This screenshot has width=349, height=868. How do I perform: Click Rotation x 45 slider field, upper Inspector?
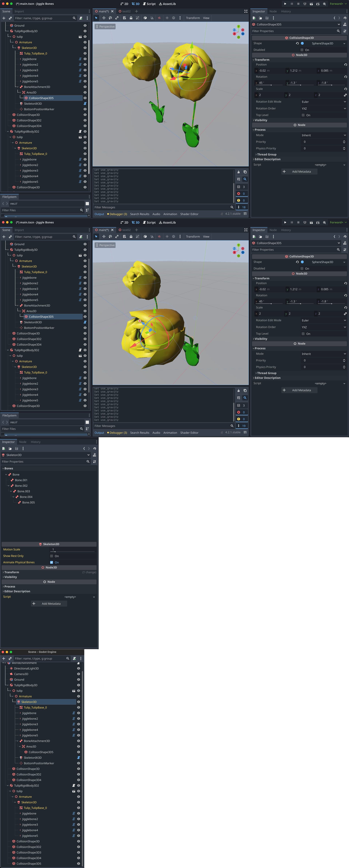[268, 83]
